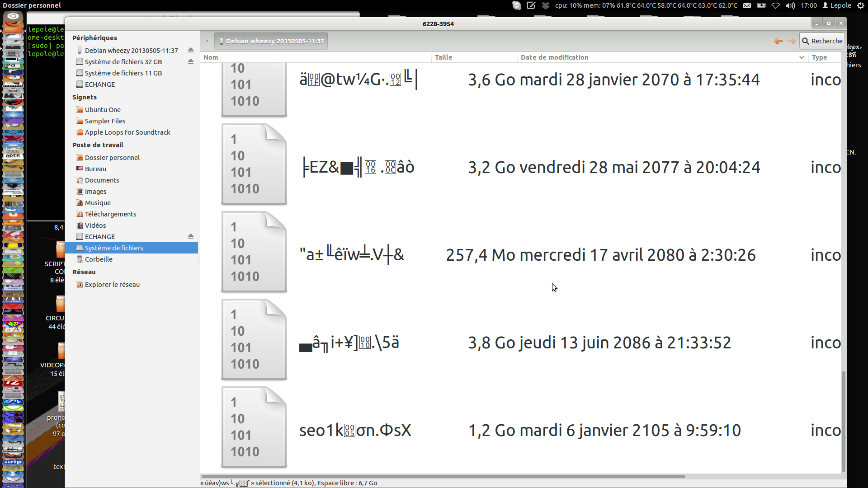The width and height of the screenshot is (868, 488).
Task: Click the Debian wheezy path bar button
Action: pyautogui.click(x=271, y=41)
